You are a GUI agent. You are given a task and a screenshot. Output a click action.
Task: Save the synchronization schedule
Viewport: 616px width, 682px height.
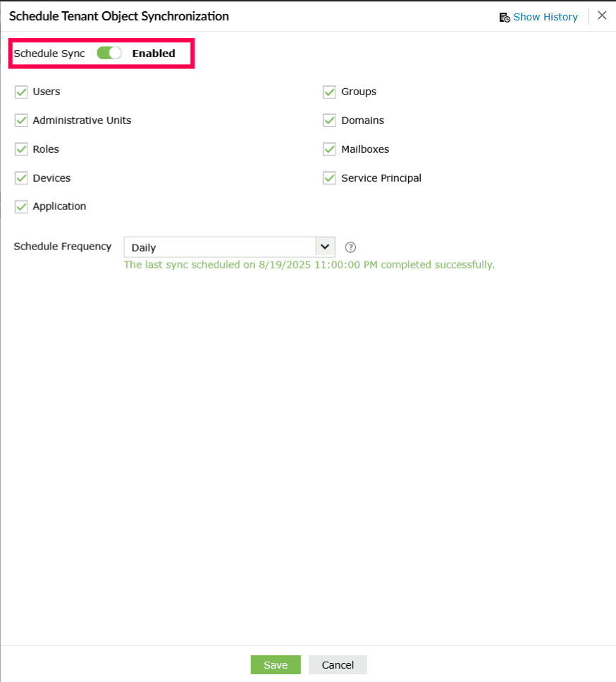point(276,664)
